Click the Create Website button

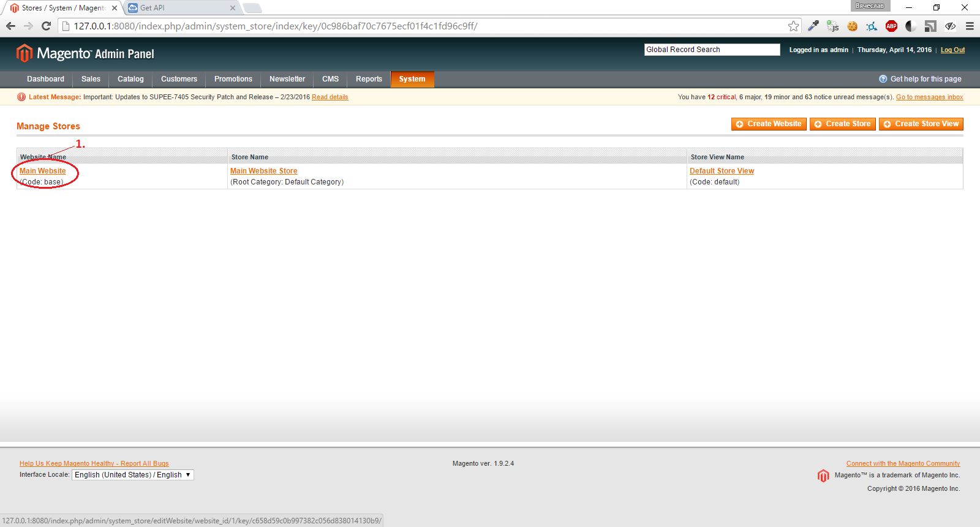[769, 124]
